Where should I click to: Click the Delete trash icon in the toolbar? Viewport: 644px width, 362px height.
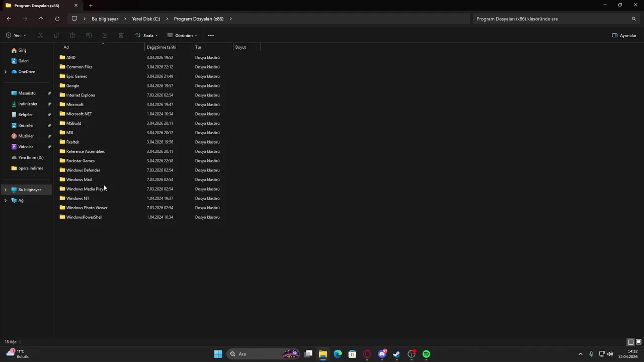tap(121, 35)
